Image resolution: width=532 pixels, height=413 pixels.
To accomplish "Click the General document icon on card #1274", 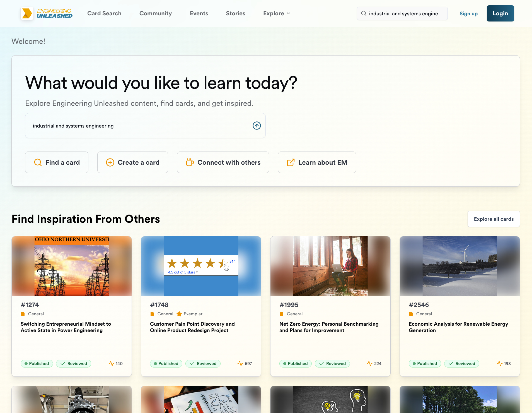I will coord(23,314).
